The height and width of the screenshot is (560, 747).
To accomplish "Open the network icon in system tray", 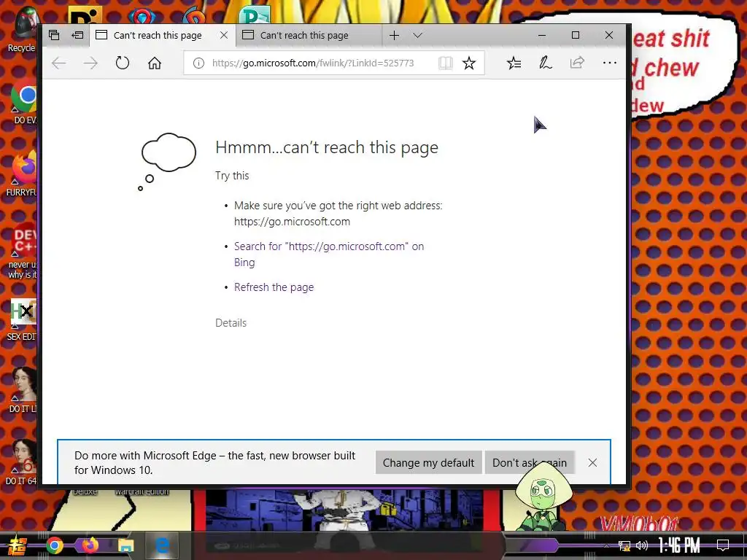I will (624, 545).
